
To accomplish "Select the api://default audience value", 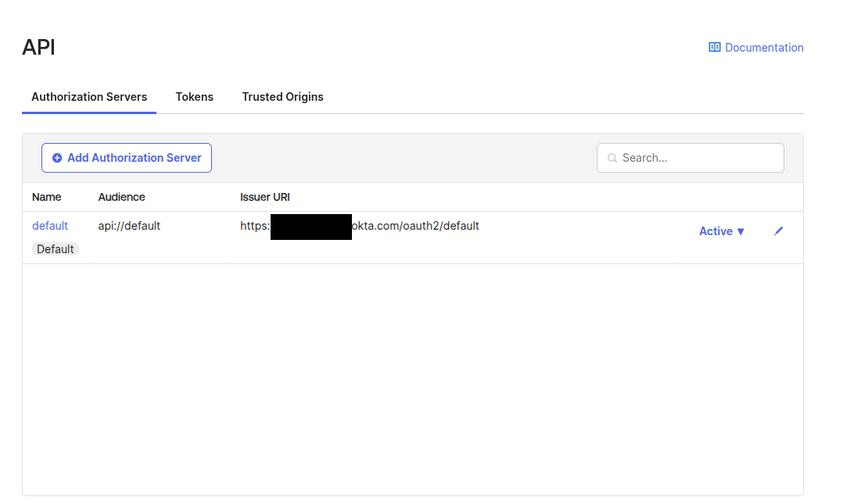I will pyautogui.click(x=129, y=226).
